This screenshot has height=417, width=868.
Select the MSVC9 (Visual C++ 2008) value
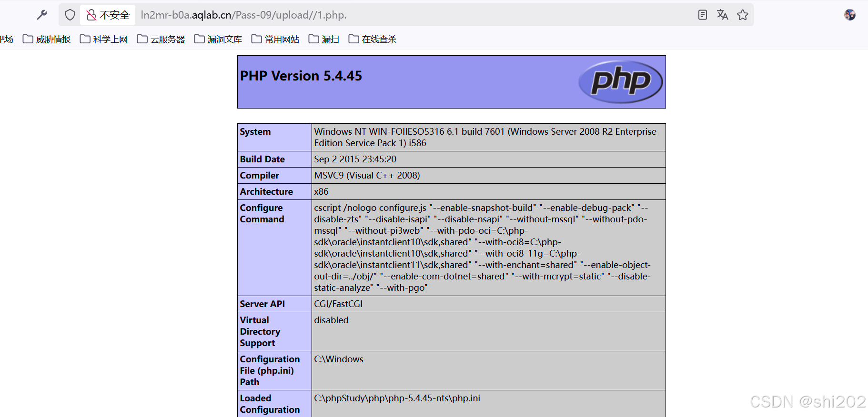[x=367, y=176]
